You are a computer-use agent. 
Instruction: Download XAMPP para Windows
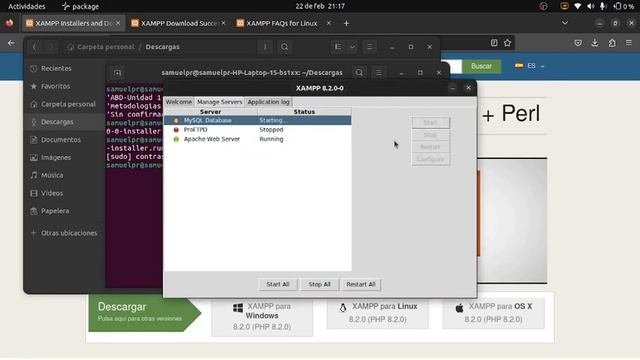coord(262,316)
